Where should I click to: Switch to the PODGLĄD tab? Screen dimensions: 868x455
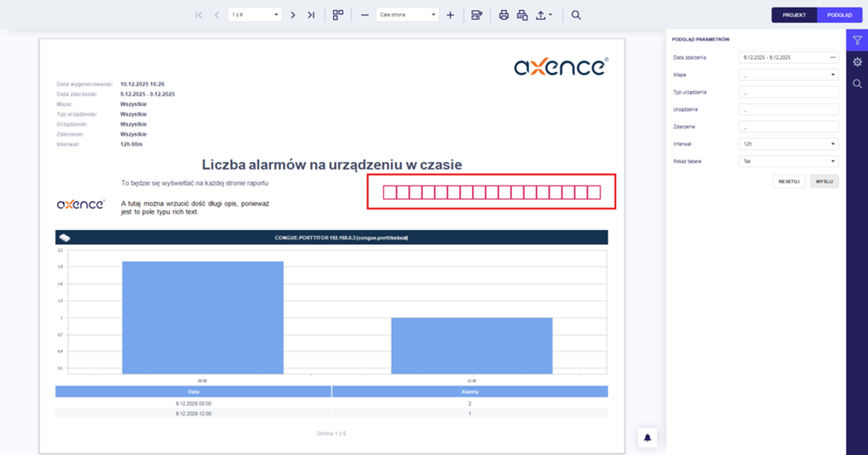point(839,15)
